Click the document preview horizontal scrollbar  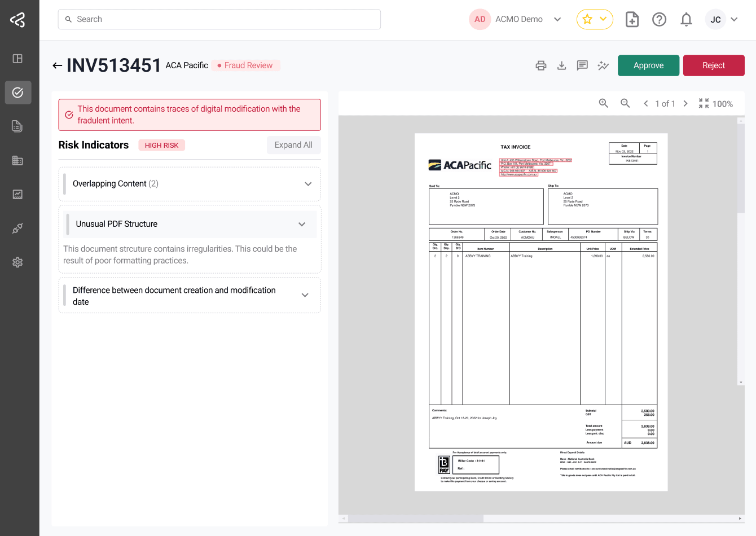pyautogui.click(x=416, y=518)
